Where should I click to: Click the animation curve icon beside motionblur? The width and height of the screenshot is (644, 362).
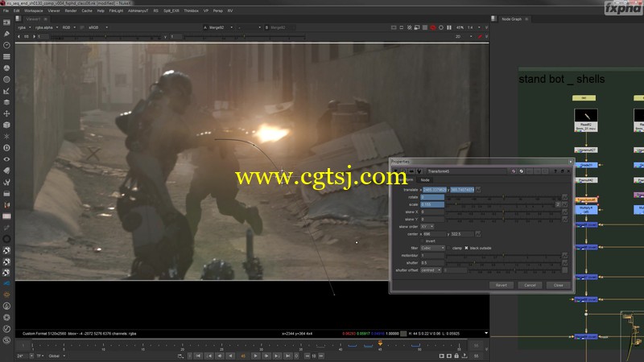565,255
